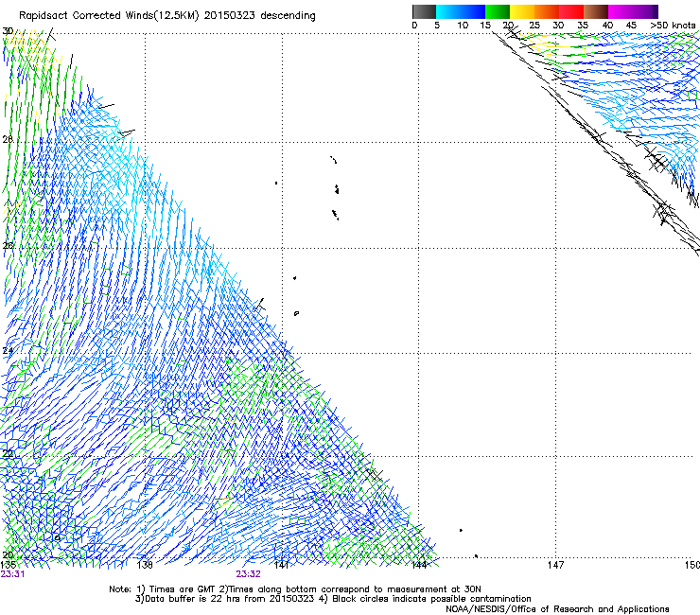This screenshot has width=700, height=615.
Task: Click the '25' legend scale label
Action: (534, 26)
